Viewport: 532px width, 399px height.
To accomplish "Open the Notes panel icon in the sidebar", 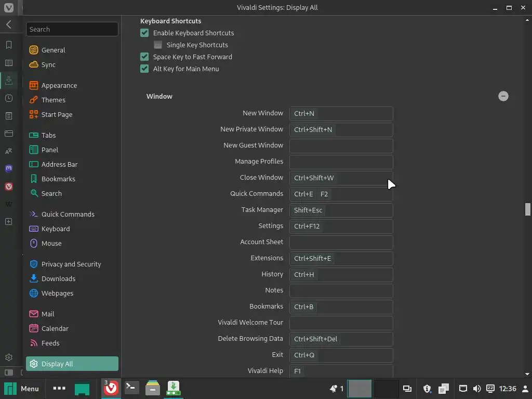I will point(9,116).
